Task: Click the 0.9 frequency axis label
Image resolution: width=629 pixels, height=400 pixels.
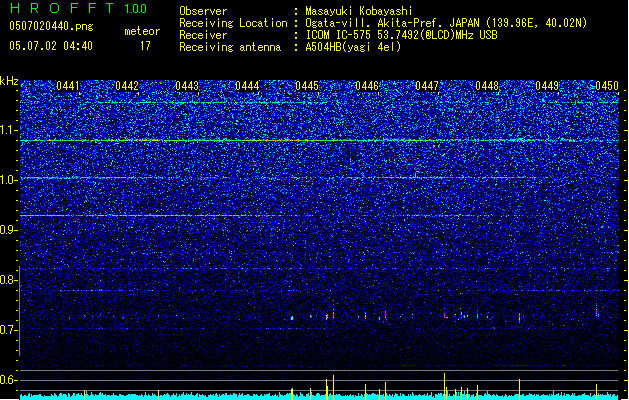Action: pyautogui.click(x=9, y=230)
